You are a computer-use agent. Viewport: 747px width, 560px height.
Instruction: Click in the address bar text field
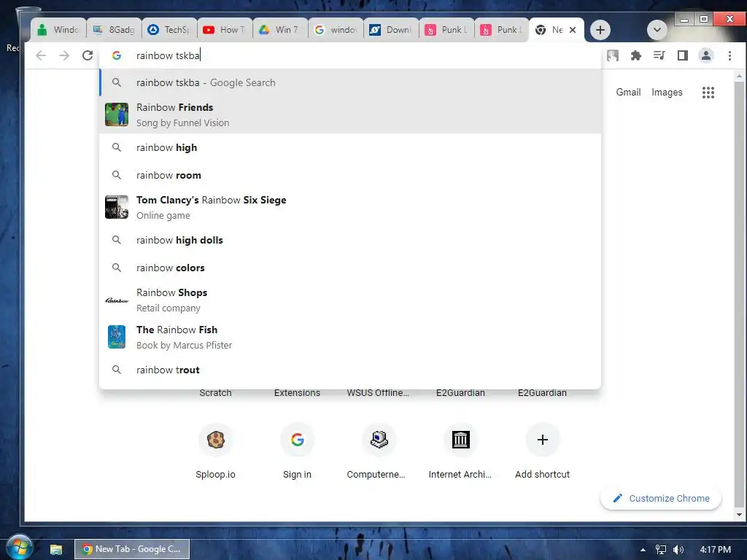[x=350, y=55]
